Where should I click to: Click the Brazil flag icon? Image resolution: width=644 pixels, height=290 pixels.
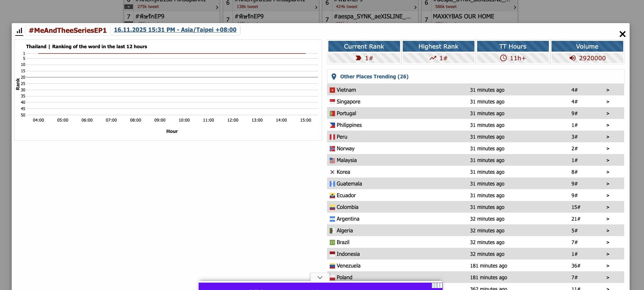tap(332, 242)
